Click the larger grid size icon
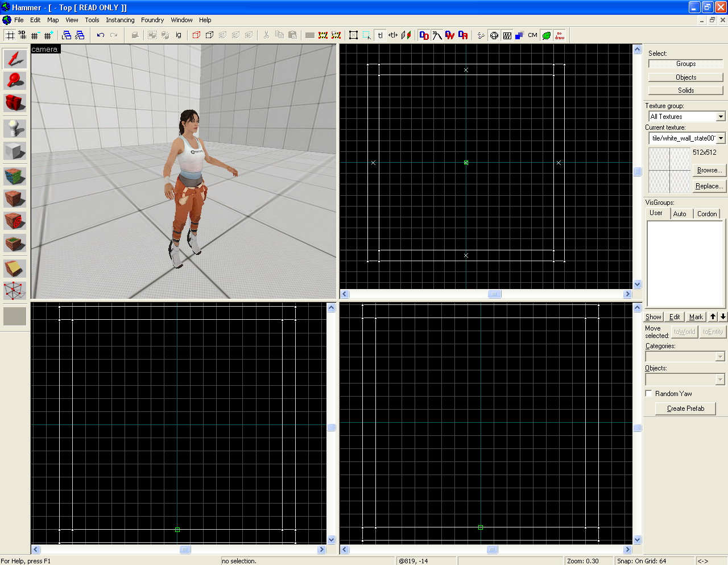Screen dimensions: 728x565 pyautogui.click(x=48, y=35)
